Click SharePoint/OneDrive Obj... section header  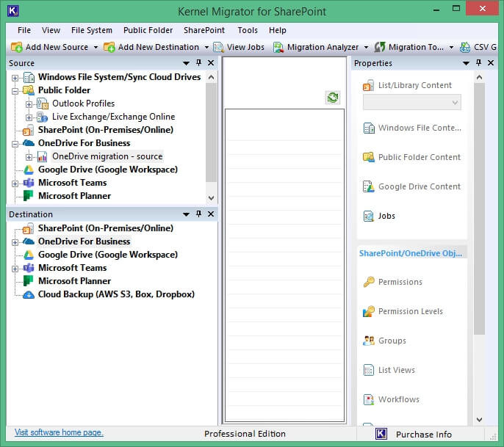pos(411,253)
